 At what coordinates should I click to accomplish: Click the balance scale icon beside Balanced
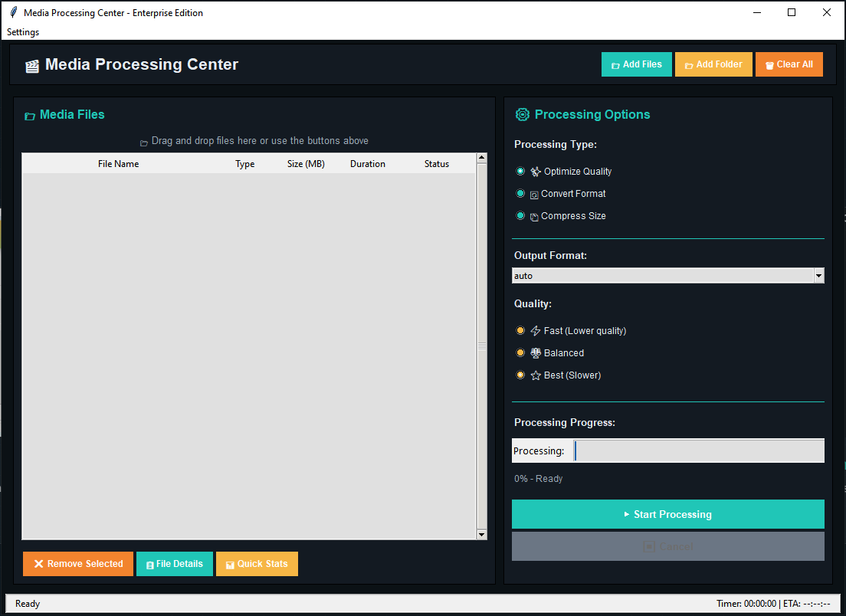pyautogui.click(x=536, y=353)
